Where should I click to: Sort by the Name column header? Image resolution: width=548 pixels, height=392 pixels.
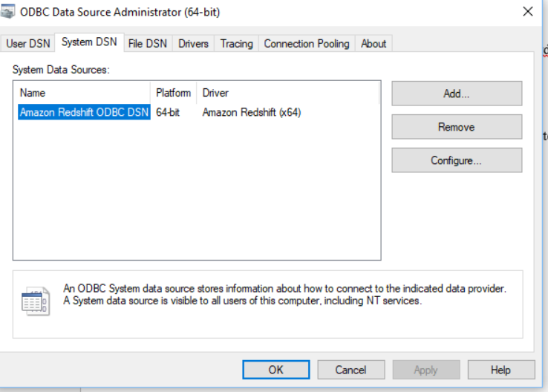84,93
